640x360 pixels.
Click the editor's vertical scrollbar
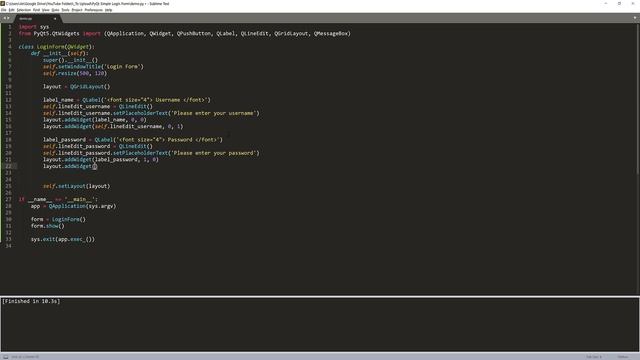[638, 98]
